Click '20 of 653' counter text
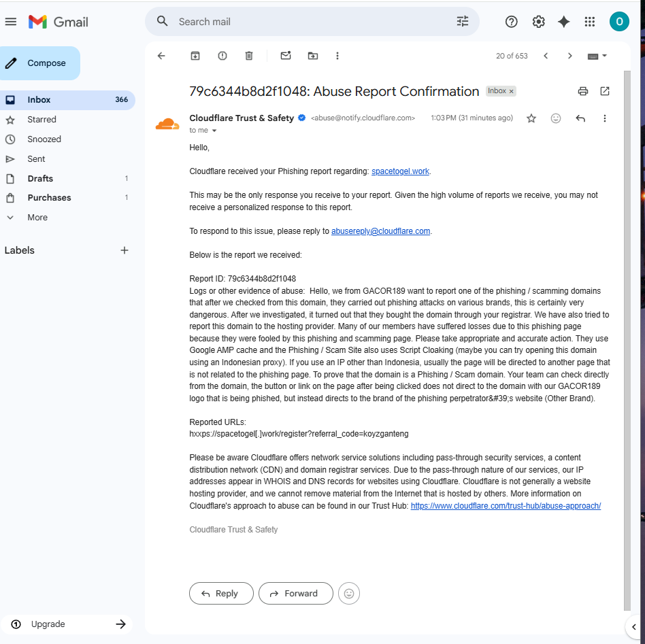Image resolution: width=645 pixels, height=644 pixels. (x=512, y=56)
